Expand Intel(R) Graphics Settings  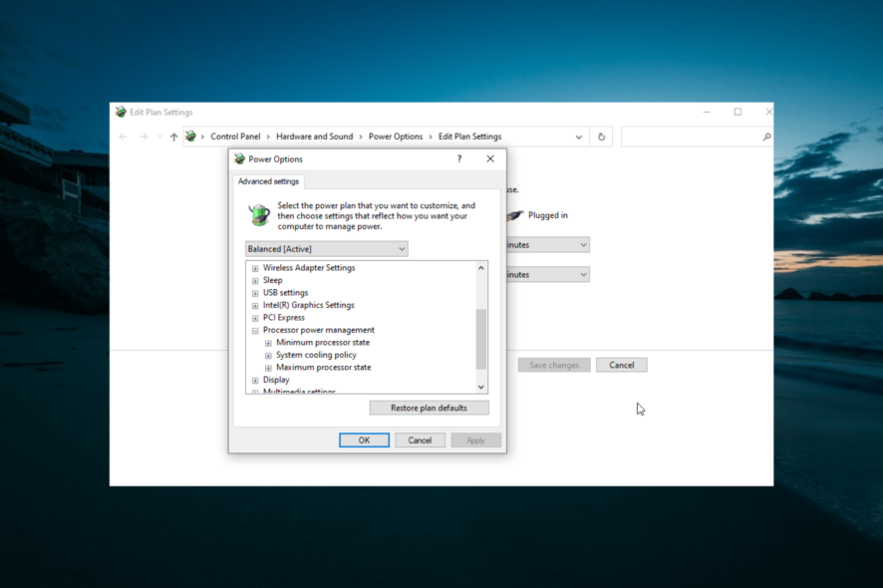tap(255, 305)
